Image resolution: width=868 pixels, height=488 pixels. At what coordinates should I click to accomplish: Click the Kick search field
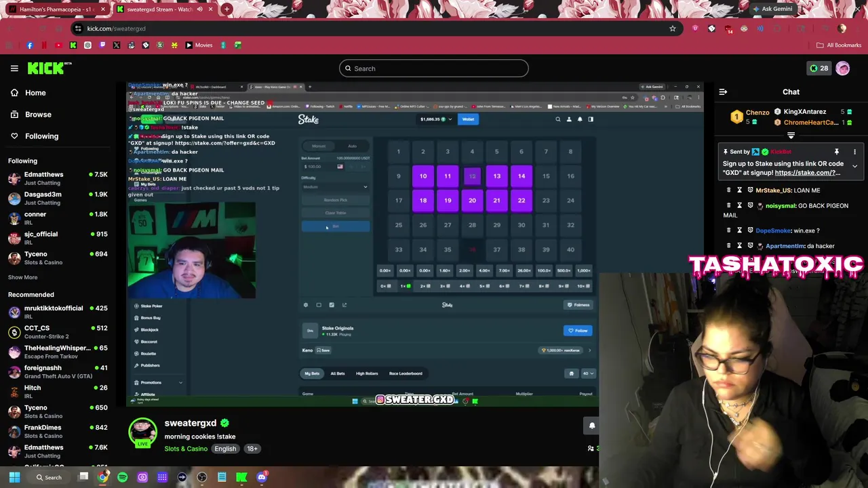[434, 68]
